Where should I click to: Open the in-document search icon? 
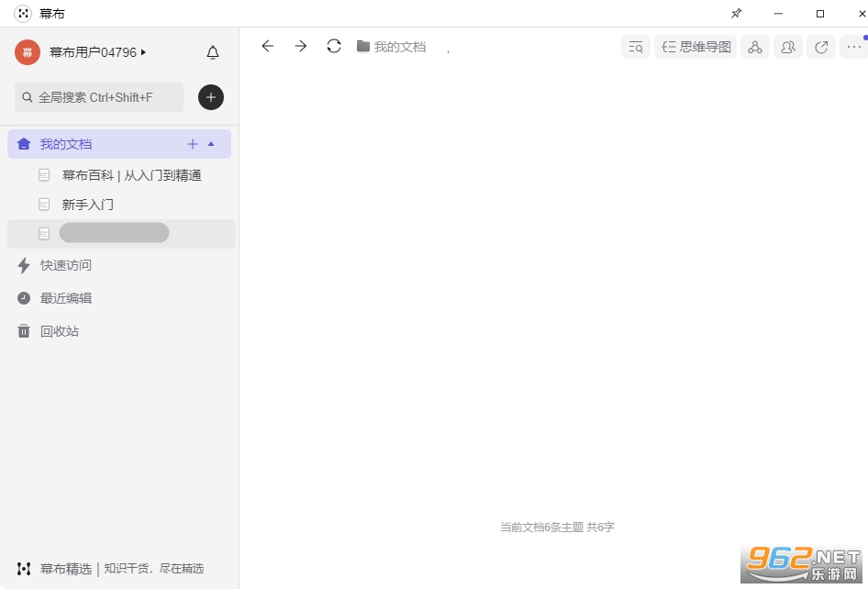coord(636,47)
